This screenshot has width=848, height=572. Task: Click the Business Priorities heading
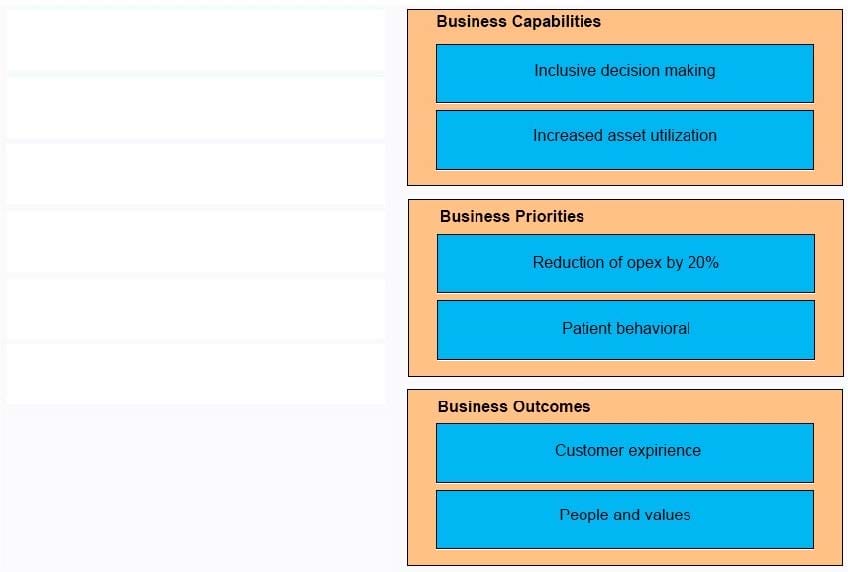512,216
